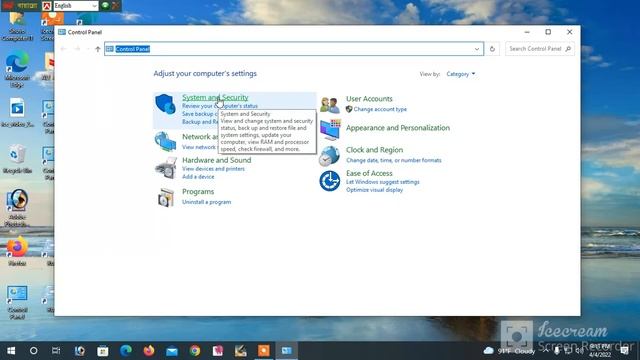The image size is (640, 360).
Task: Open Clock and Region category
Action: tap(374, 150)
